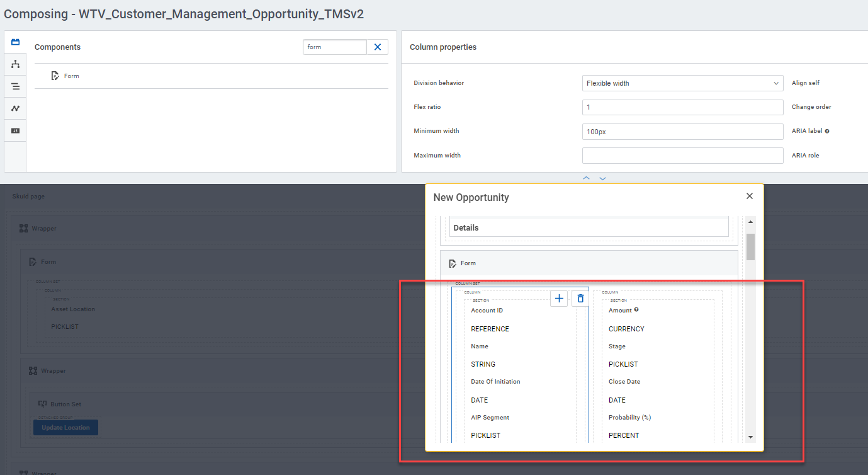The height and width of the screenshot is (475, 868).
Task: Select the Button Set icon on the canvas
Action: pyautogui.click(x=43, y=404)
